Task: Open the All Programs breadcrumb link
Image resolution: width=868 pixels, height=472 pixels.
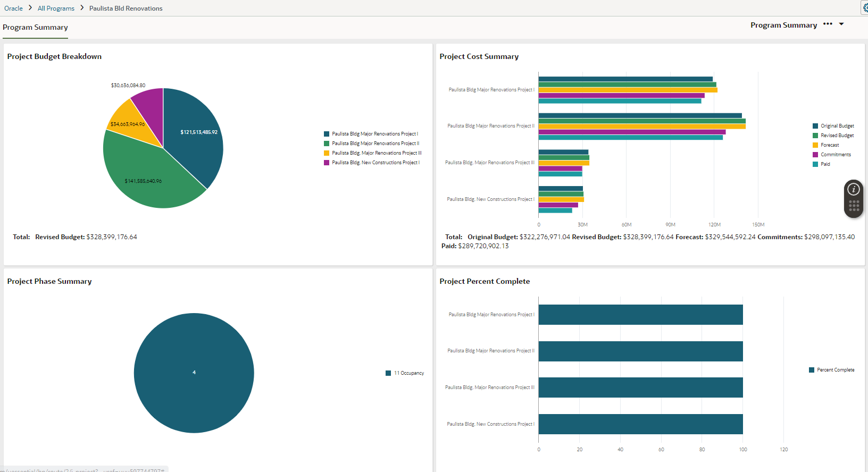Action: tap(56, 9)
